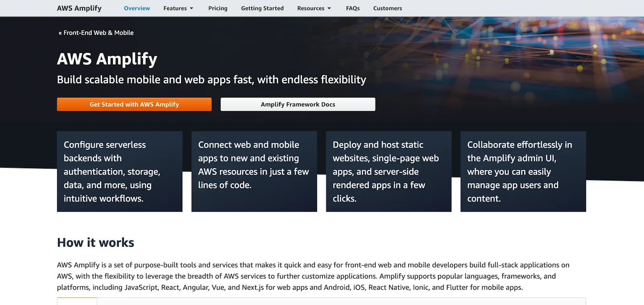Open the Resources menu
Image resolution: width=644 pixels, height=305 pixels.
314,8
